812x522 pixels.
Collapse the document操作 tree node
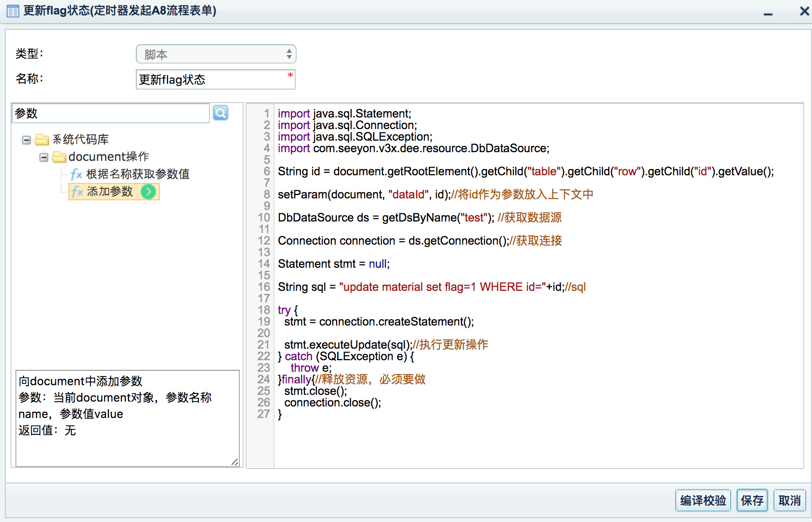44,157
